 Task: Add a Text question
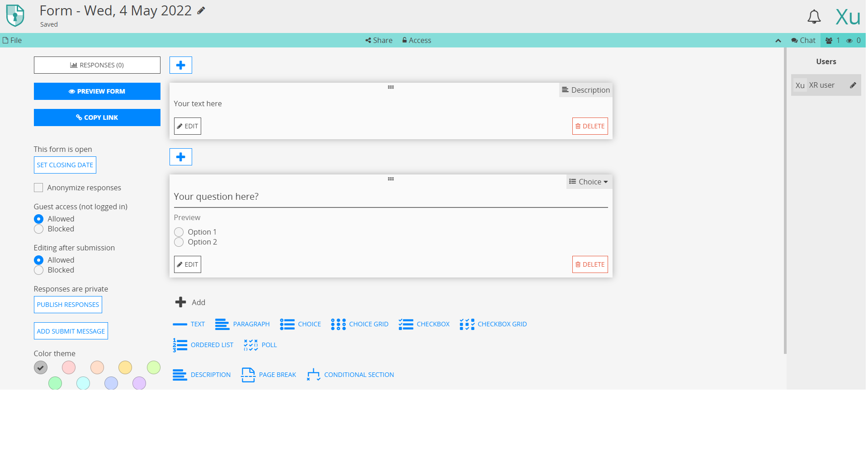click(189, 324)
